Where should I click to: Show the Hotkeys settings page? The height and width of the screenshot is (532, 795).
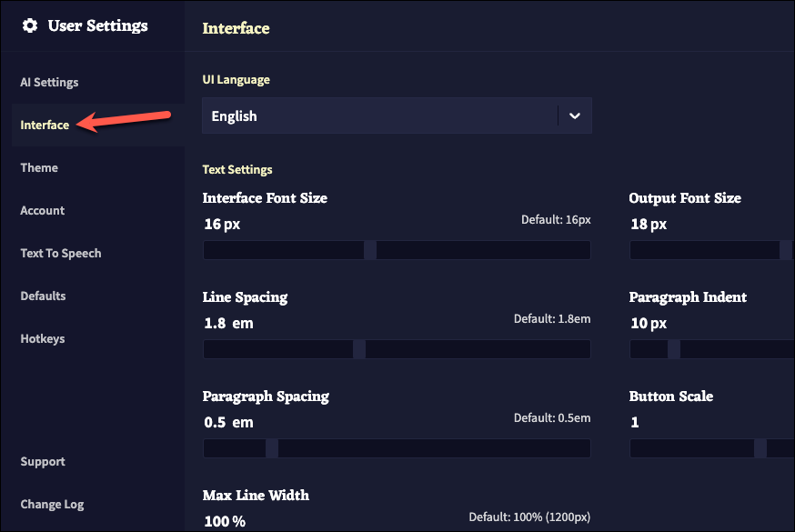[43, 338]
